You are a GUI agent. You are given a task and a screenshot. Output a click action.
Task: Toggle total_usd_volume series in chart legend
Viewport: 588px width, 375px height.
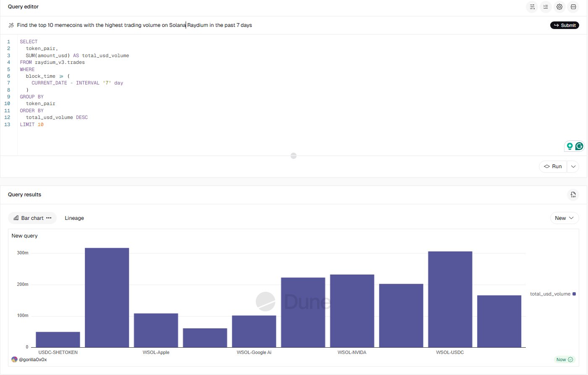(553, 294)
